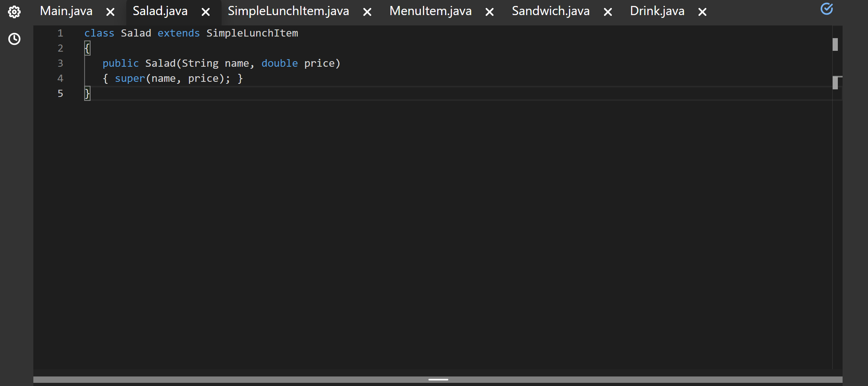Open the Sandwich.java tab
The width and height of the screenshot is (868, 386).
point(551,11)
